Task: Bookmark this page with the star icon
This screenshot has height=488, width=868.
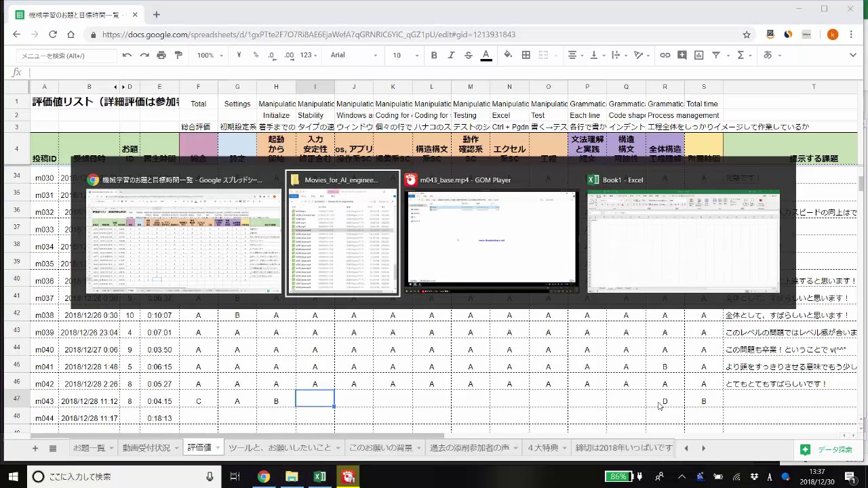Action: coord(747,35)
